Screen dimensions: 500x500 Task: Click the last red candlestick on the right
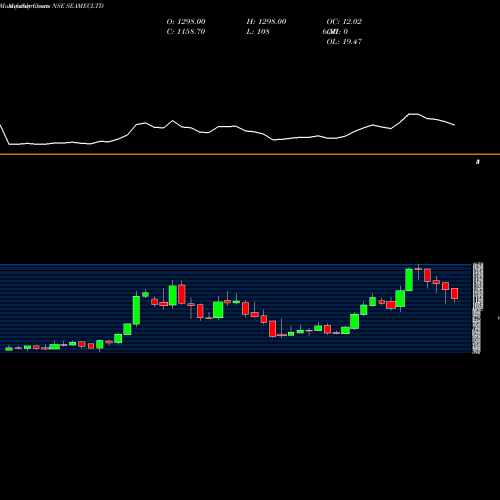tap(455, 294)
